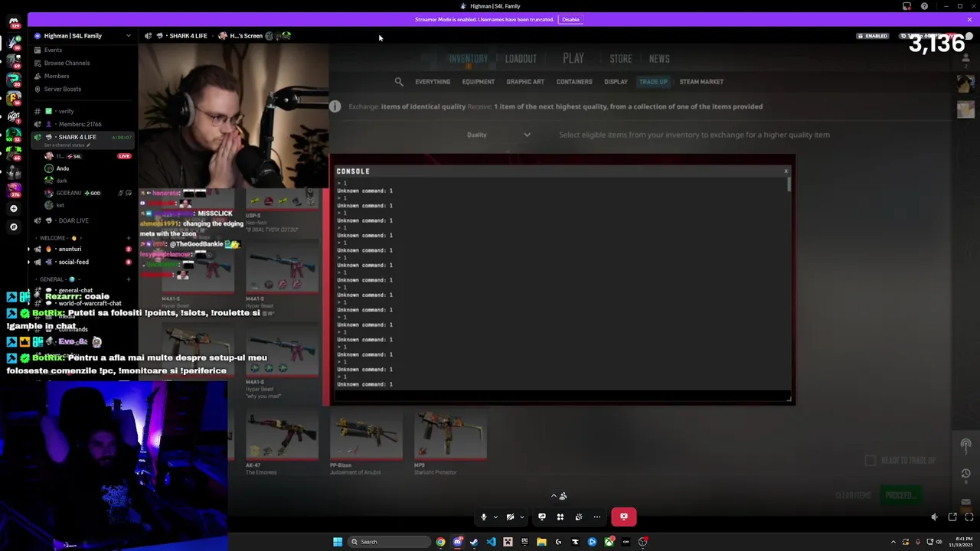This screenshot has height=551, width=980.
Task: Click the streamed CS2 Inventory tab
Action: coord(468,59)
